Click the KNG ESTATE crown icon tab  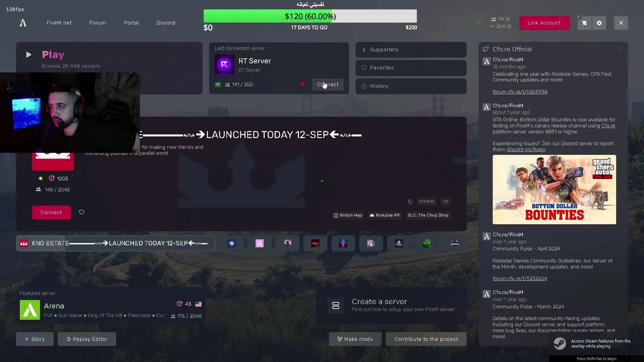(x=24, y=243)
